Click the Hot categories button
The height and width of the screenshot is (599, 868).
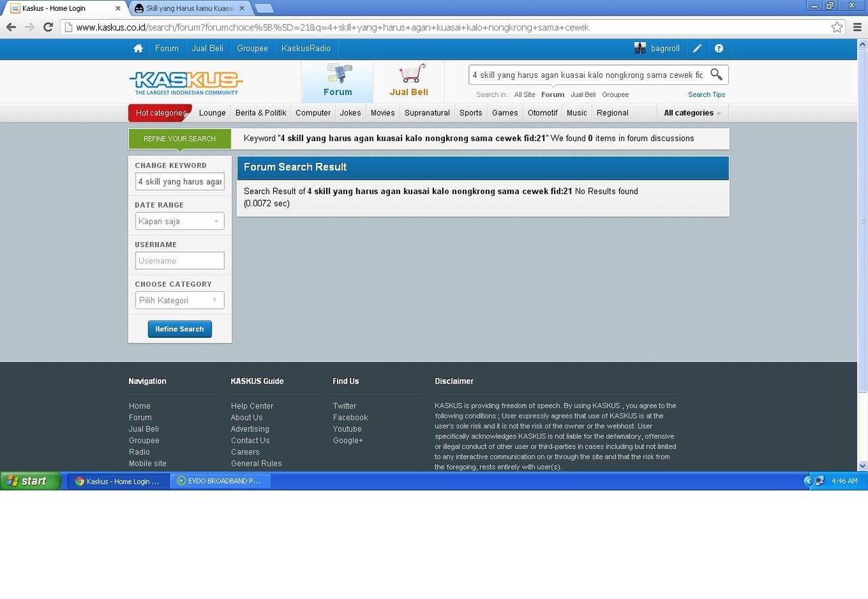(161, 113)
